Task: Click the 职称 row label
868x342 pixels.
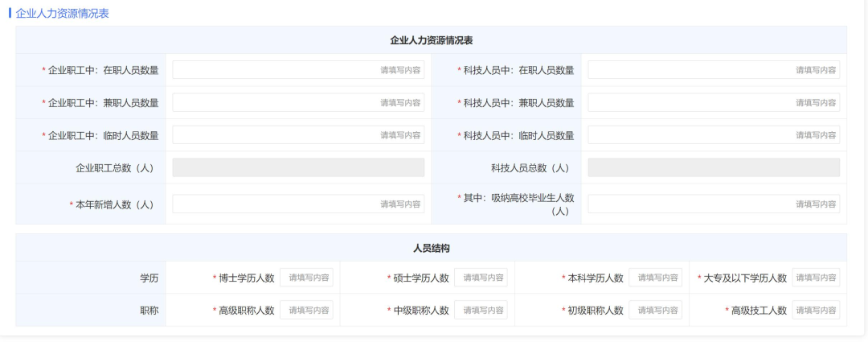Action: [149, 311]
